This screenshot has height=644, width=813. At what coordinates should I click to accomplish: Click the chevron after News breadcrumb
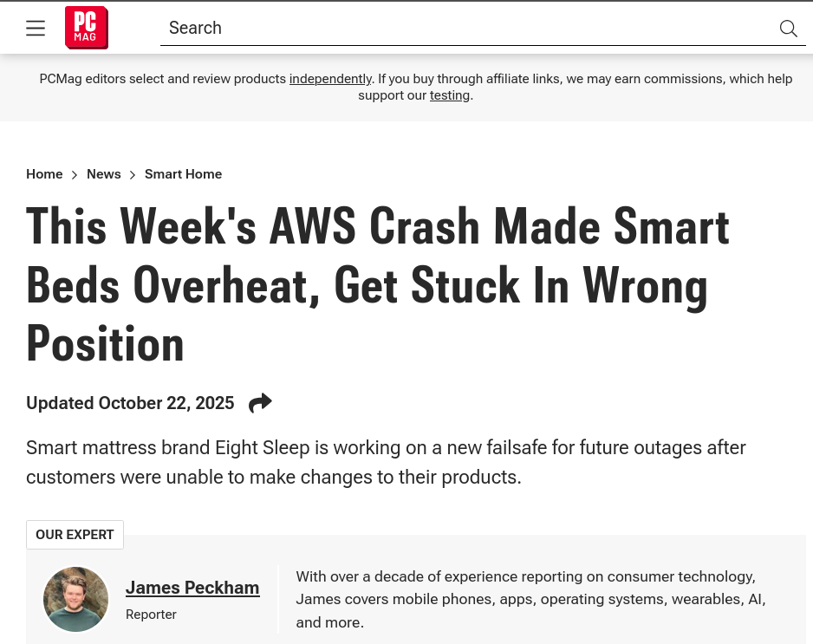(133, 175)
